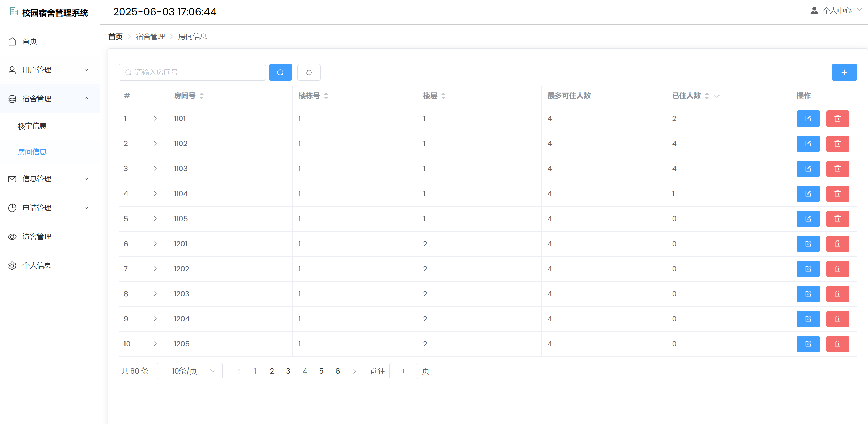Screen dimensions: 868x424
Task: Open 楼宇信息 in the sidebar
Action: coord(32,126)
